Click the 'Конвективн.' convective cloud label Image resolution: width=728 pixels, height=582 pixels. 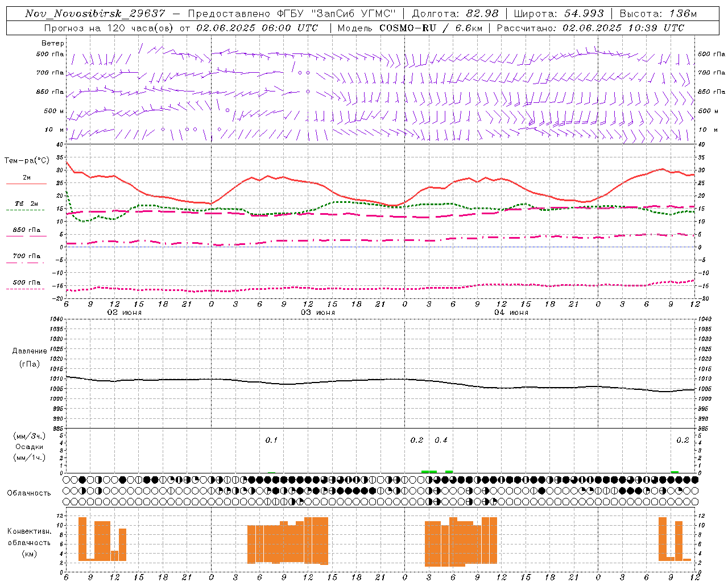[30, 531]
